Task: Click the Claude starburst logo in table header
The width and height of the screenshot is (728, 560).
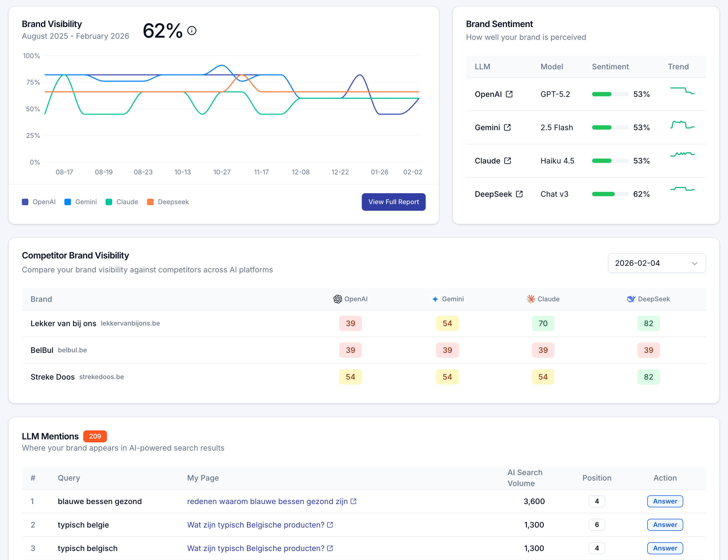Action: 531,299
